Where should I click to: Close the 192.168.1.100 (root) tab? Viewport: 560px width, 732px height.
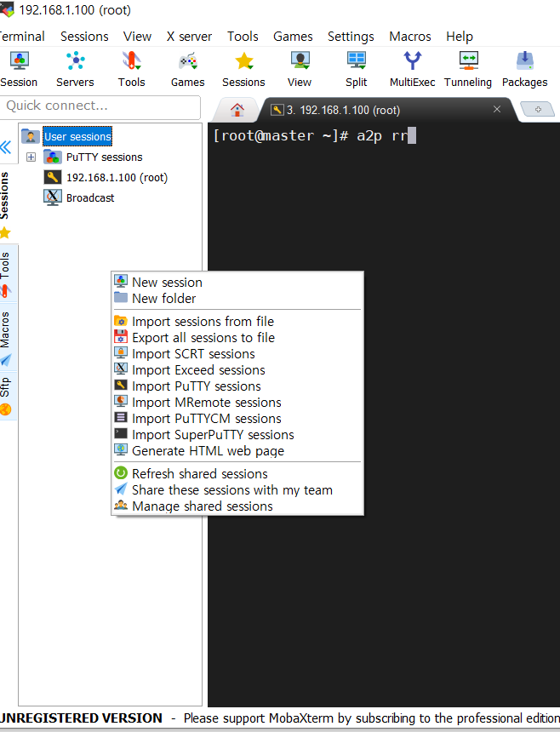tap(497, 109)
